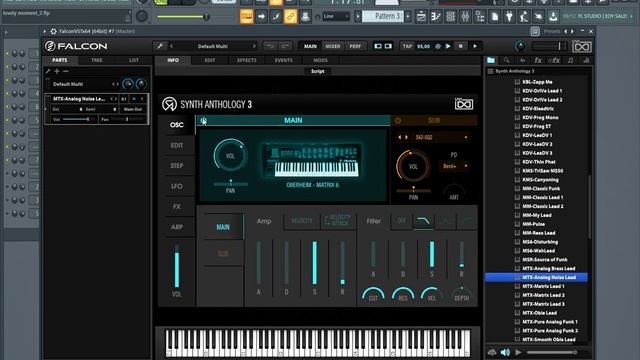This screenshot has height=360, width=640.
Task: Adjust part Pan slider in Parts panel
Action: 127,119
